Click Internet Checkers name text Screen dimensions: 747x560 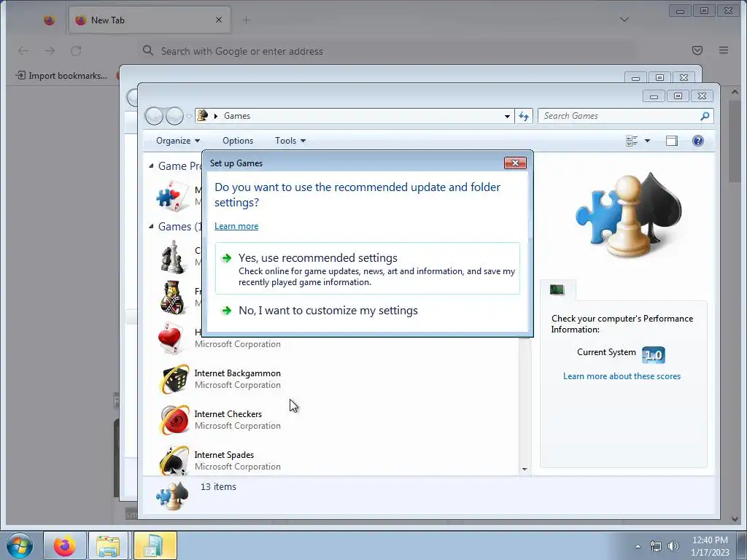pyautogui.click(x=228, y=414)
